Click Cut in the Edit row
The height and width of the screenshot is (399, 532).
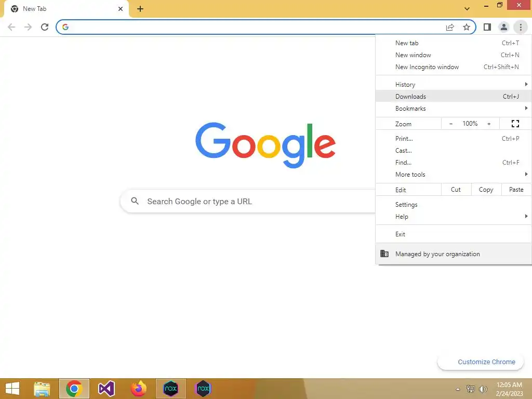point(456,190)
